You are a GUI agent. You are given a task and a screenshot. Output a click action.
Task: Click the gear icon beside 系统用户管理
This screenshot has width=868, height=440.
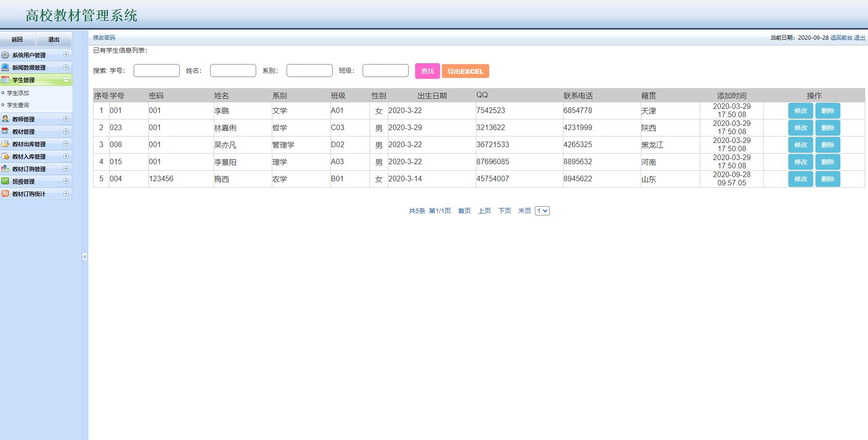point(5,55)
